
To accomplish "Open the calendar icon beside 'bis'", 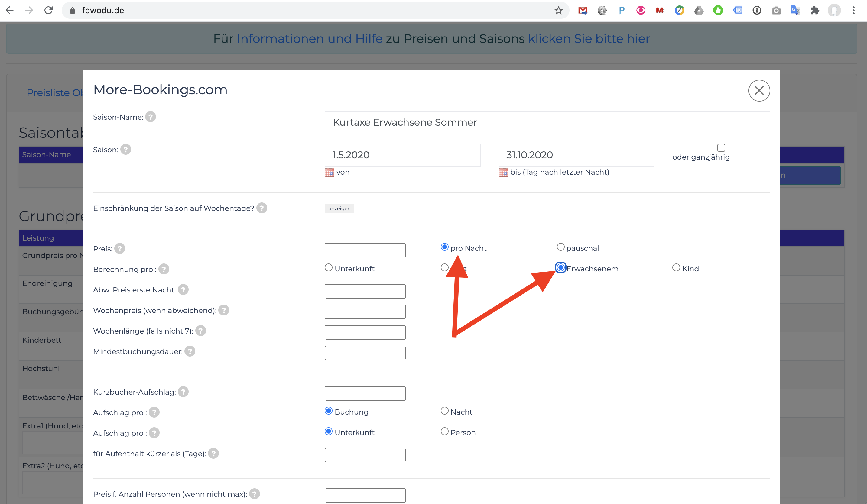I will coord(503,172).
